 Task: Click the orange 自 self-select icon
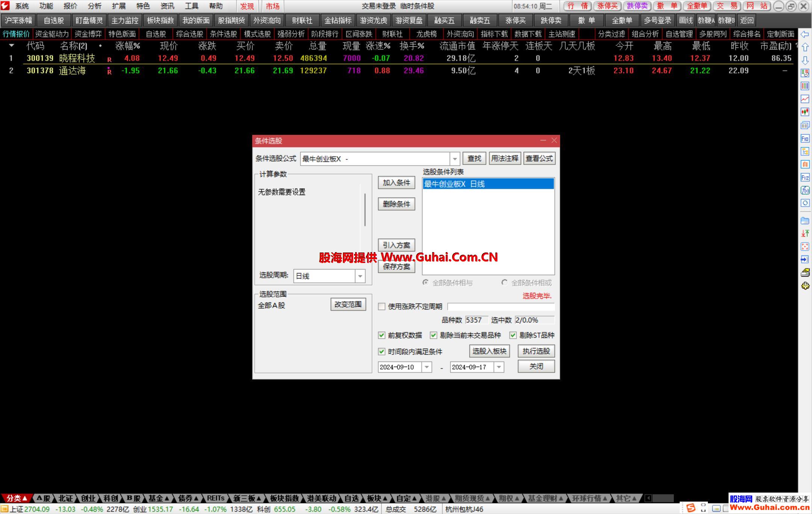pos(805,164)
